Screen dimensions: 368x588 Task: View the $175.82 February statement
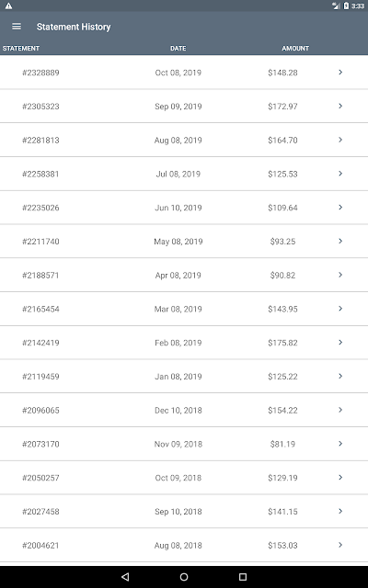[x=184, y=343]
